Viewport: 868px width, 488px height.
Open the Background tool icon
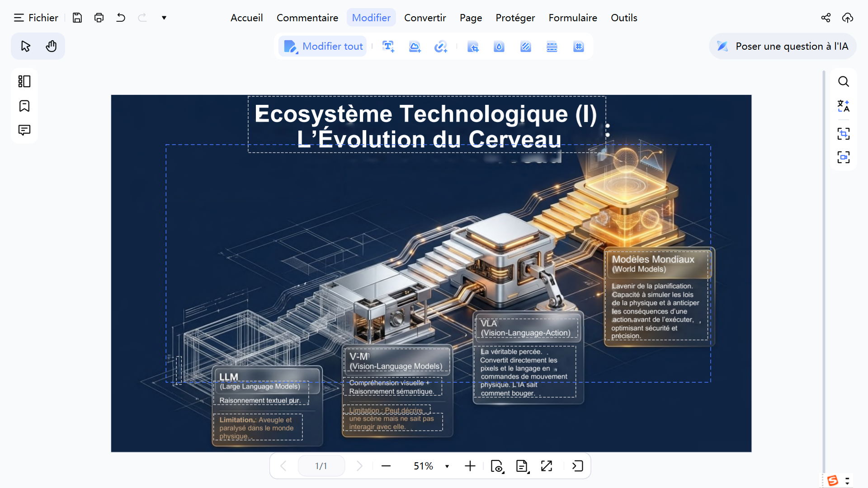(x=526, y=46)
